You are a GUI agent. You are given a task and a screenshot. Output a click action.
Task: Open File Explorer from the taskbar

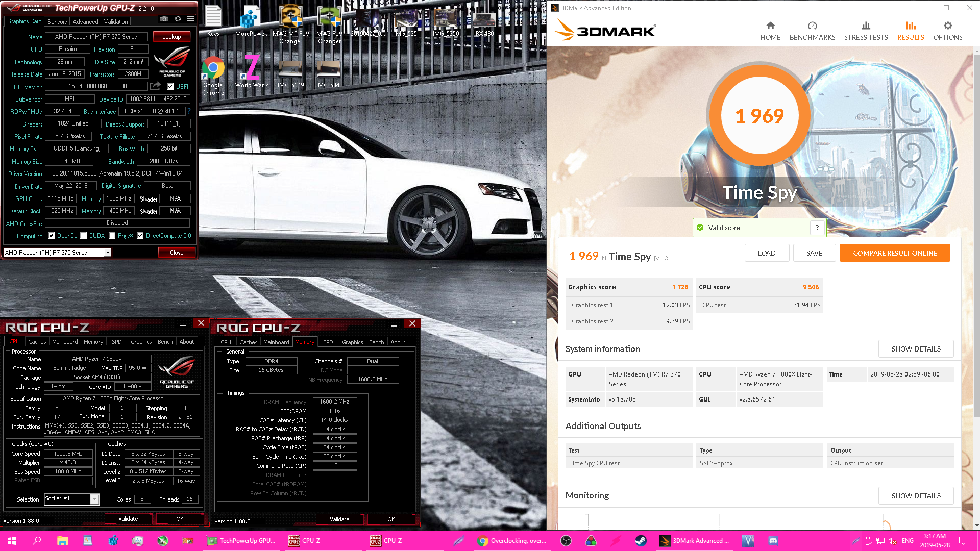coord(62,541)
